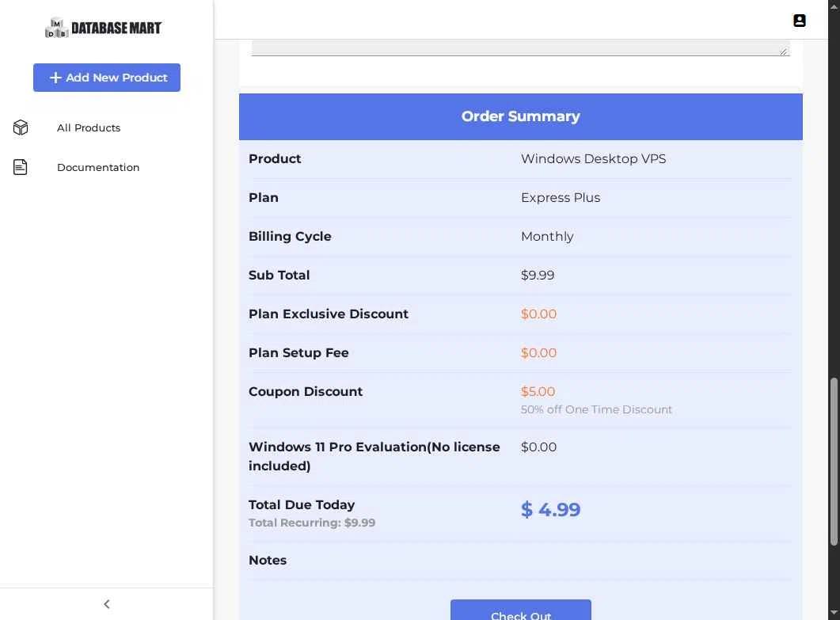Open Documentation in the sidebar

point(98,168)
